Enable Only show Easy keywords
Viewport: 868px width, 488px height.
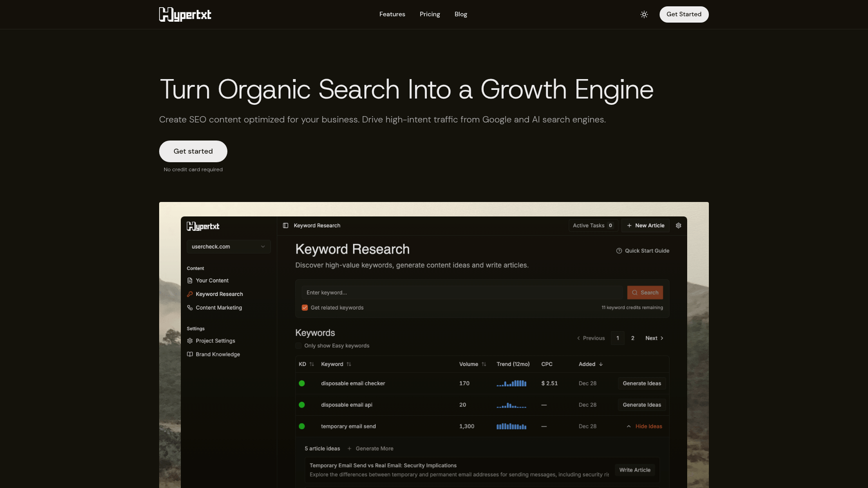click(x=298, y=345)
